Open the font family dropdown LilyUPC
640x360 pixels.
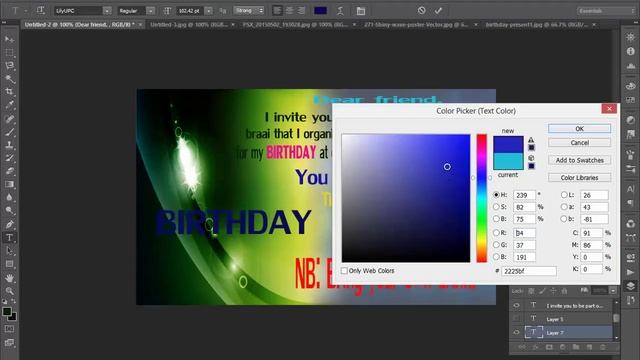pos(107,11)
